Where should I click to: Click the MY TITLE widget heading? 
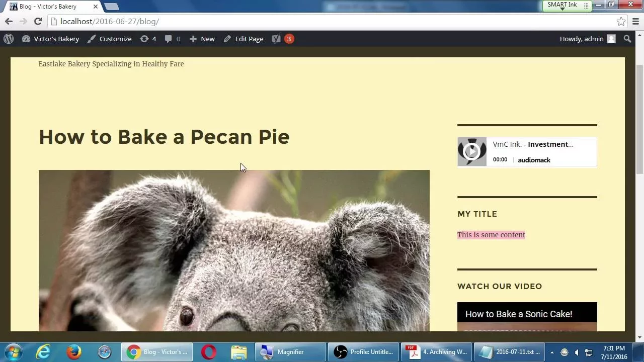coord(477,214)
